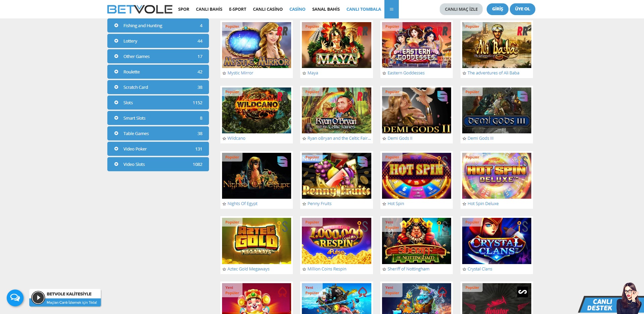Favorite Mystic Mirror with its star icon

click(x=224, y=73)
